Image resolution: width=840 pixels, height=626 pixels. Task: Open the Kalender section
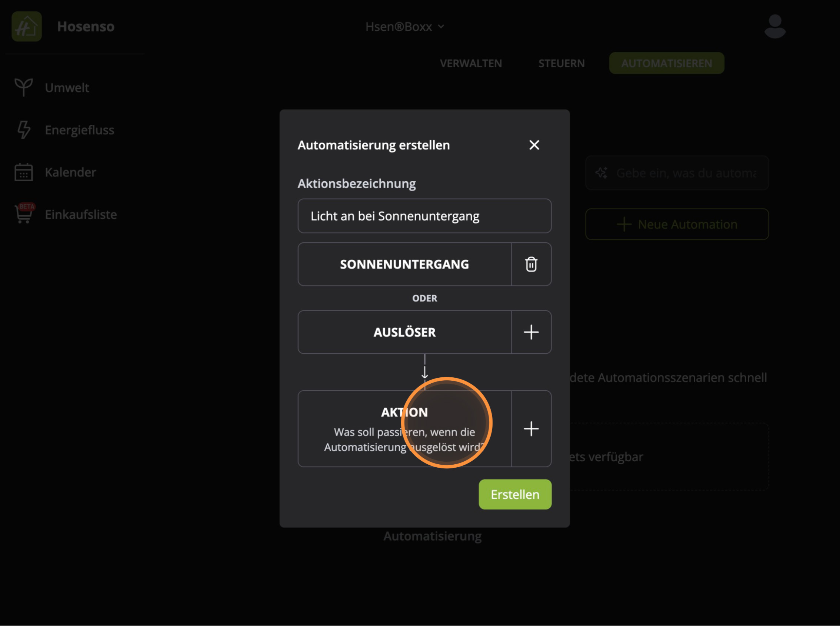coord(70,172)
